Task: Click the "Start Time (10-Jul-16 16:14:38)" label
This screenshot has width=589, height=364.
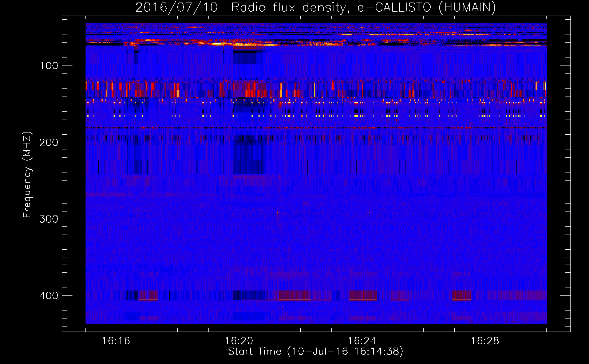Action: tap(316, 352)
